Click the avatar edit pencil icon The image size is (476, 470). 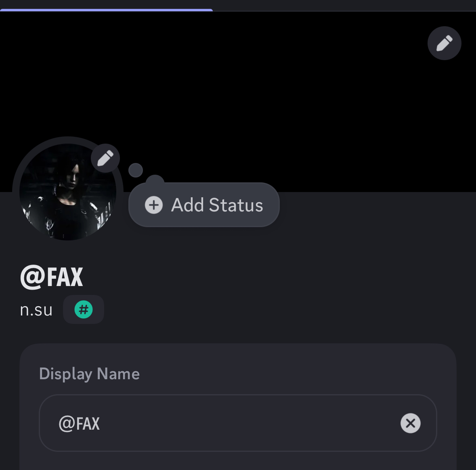point(105,158)
